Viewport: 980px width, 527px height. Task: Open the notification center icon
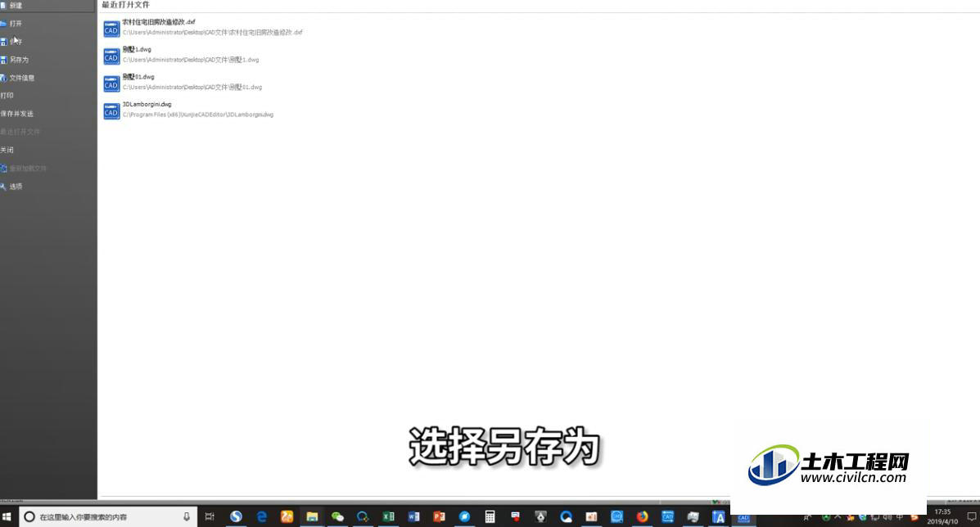971,517
